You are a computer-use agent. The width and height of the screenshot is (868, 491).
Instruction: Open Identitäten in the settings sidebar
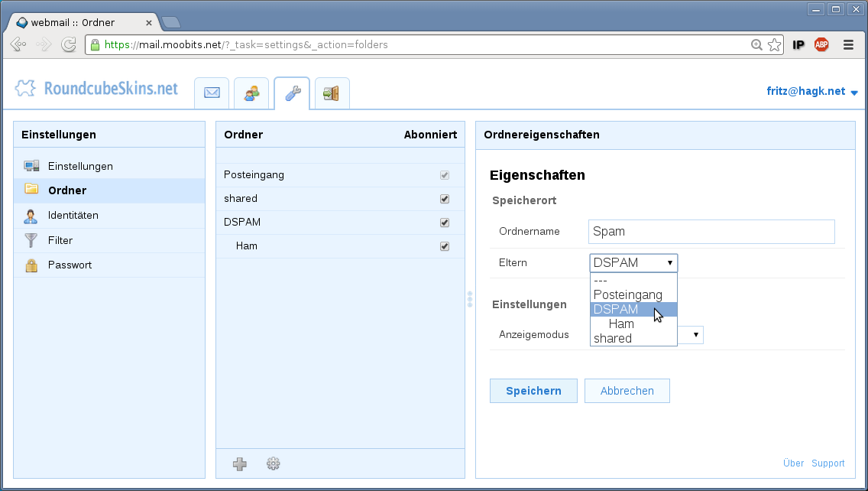[73, 215]
